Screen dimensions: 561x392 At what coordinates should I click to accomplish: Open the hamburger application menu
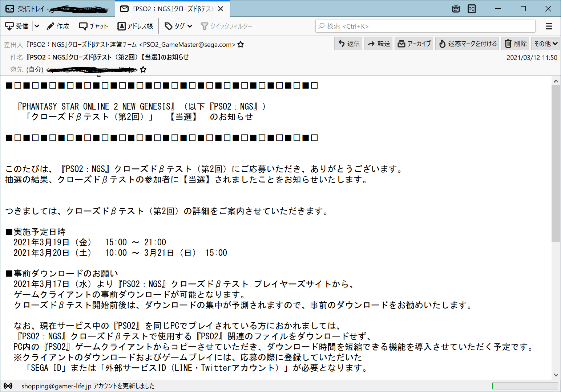click(x=549, y=26)
